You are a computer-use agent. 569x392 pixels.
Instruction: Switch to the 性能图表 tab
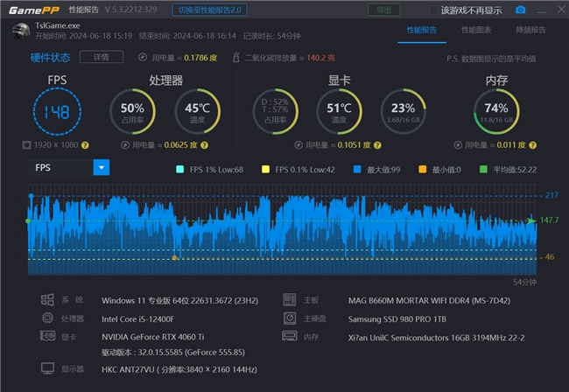coord(476,30)
